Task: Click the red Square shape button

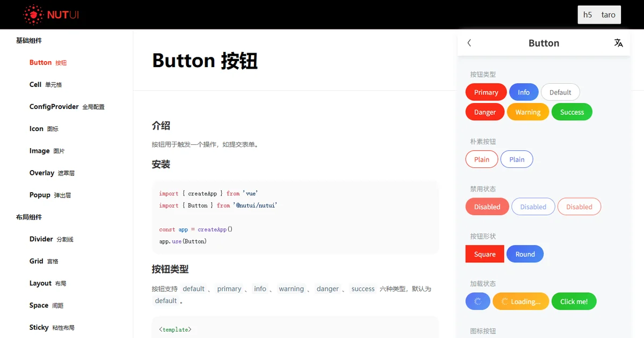Action: (485, 254)
